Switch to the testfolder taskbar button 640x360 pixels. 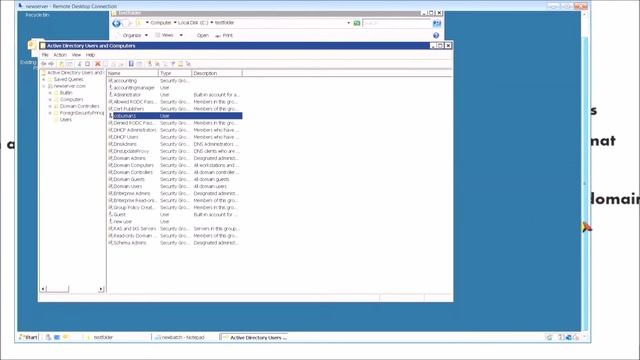pyautogui.click(x=116, y=338)
